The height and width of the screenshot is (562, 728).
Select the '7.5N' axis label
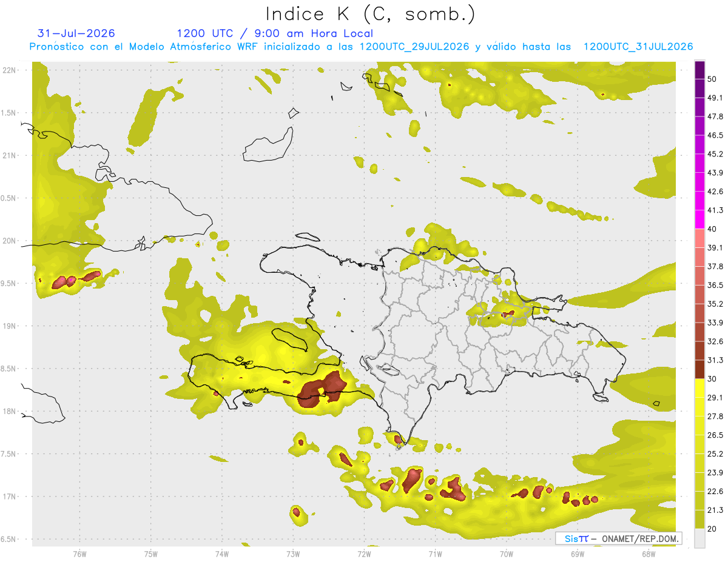(x=9, y=454)
